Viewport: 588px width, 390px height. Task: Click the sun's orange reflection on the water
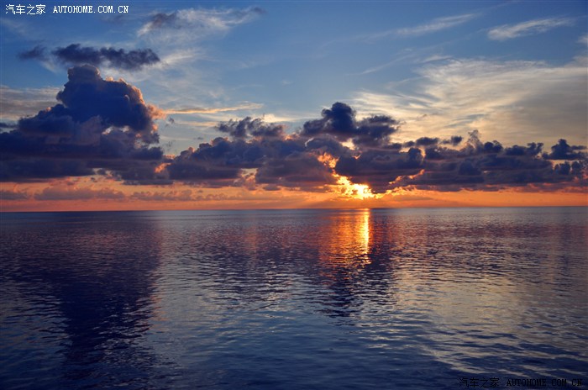363,234
